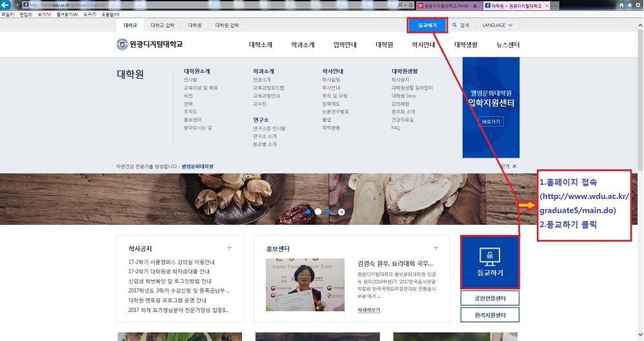
Task: Click the 대학원 Story link
Action: pos(404,96)
